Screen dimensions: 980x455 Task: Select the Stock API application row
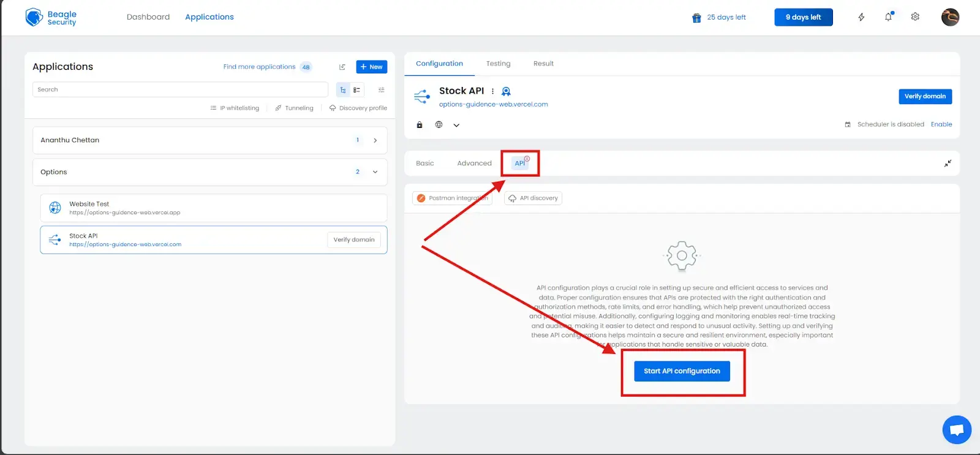[x=213, y=240]
